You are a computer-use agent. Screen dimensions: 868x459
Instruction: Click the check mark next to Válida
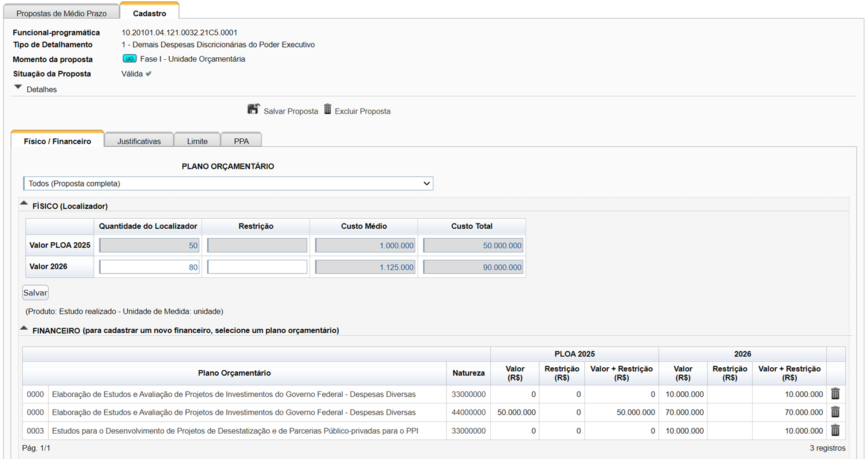pyautogui.click(x=148, y=74)
